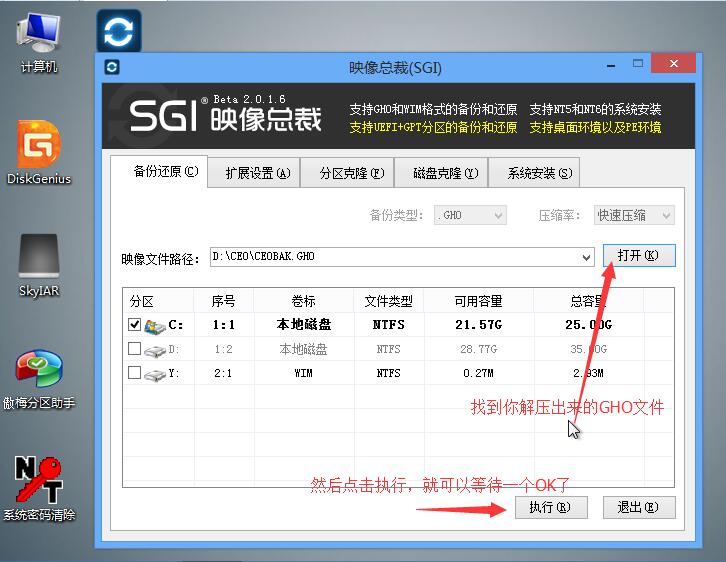Open the 压缩率 快速压缩 dropdown
This screenshot has width=726, height=562.
coord(634,215)
